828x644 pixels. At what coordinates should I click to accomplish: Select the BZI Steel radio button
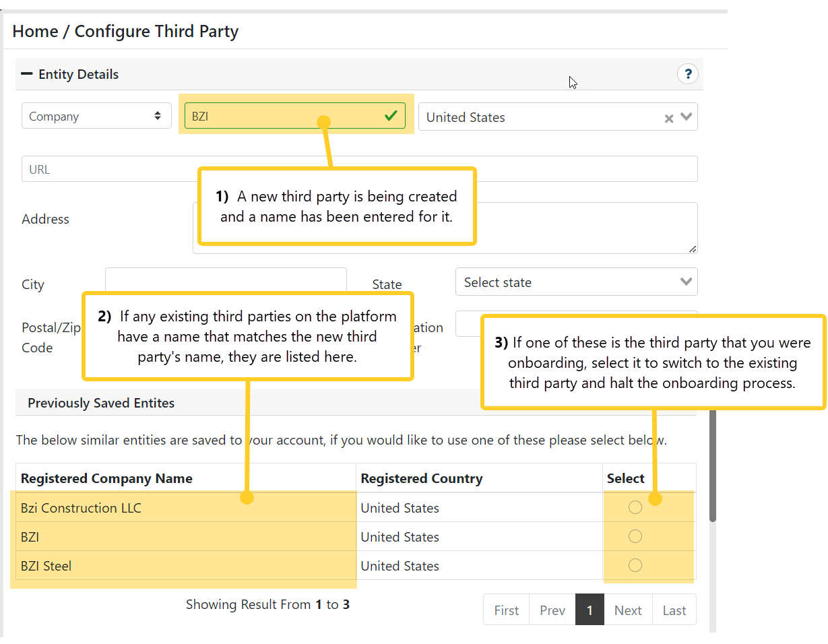coord(635,566)
